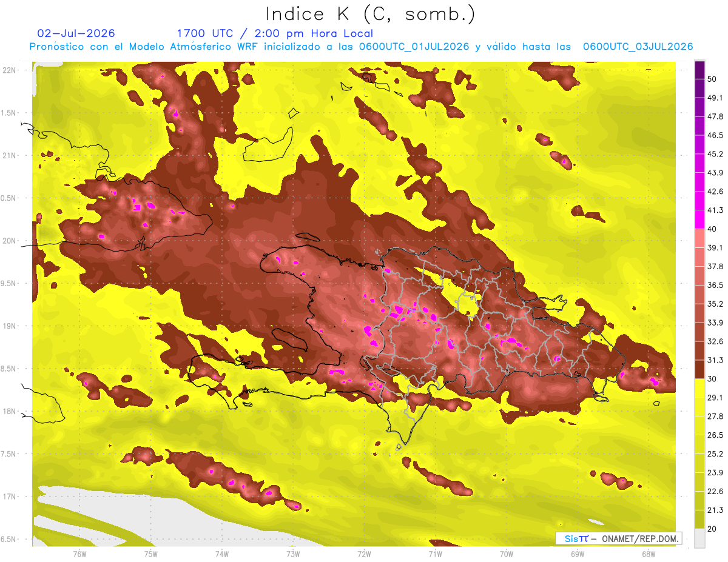Click the '41.3' colorbar value
This screenshot has height=562, width=728.
pyautogui.click(x=715, y=210)
